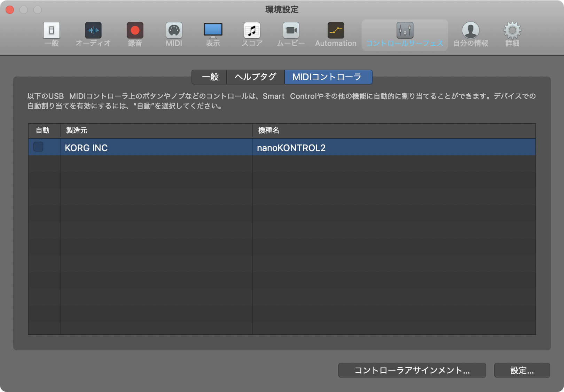Close the 環境設定 window
The image size is (564, 392).
(10, 10)
